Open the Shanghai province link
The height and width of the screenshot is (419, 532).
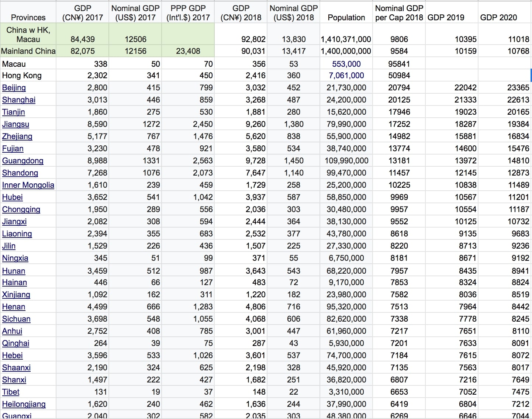[x=19, y=100]
